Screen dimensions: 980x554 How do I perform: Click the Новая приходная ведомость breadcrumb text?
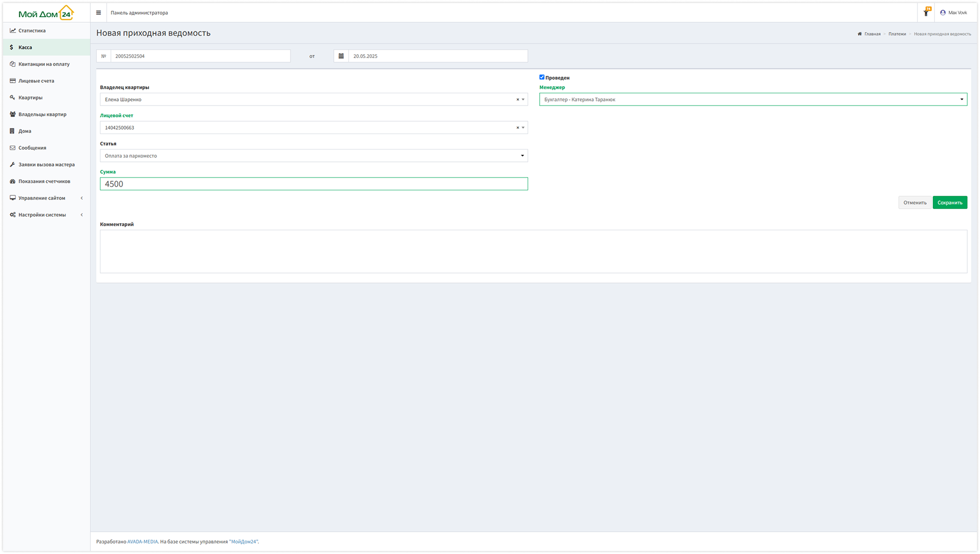click(942, 34)
